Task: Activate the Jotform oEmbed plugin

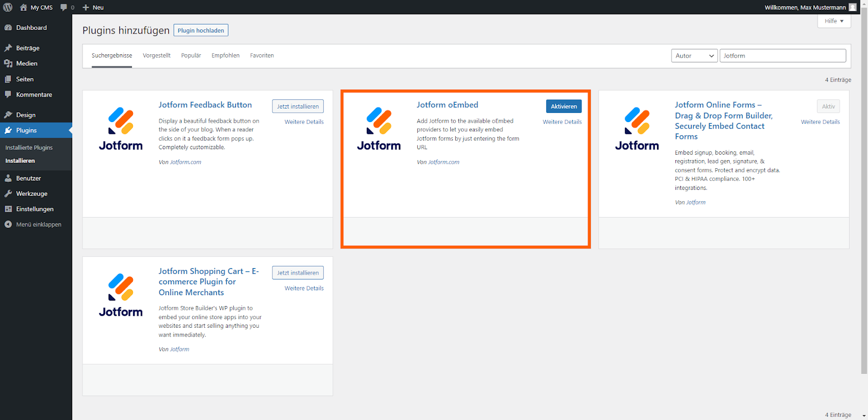Action: (564, 106)
